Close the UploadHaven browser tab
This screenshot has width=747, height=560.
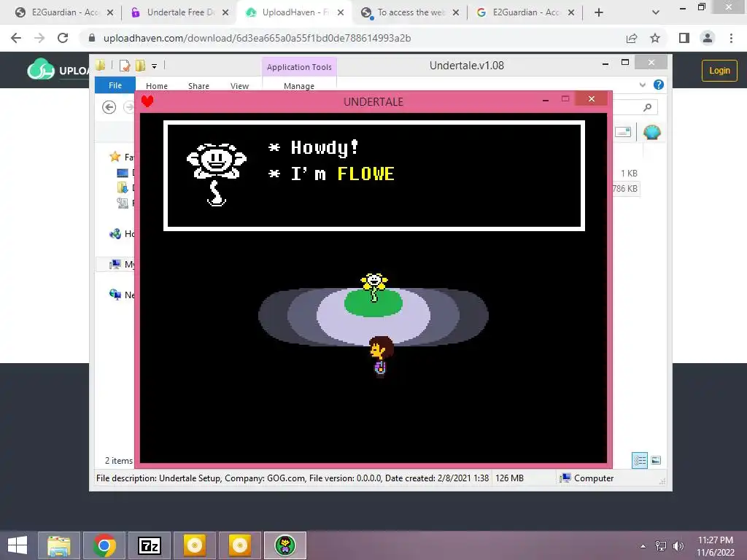coord(341,12)
